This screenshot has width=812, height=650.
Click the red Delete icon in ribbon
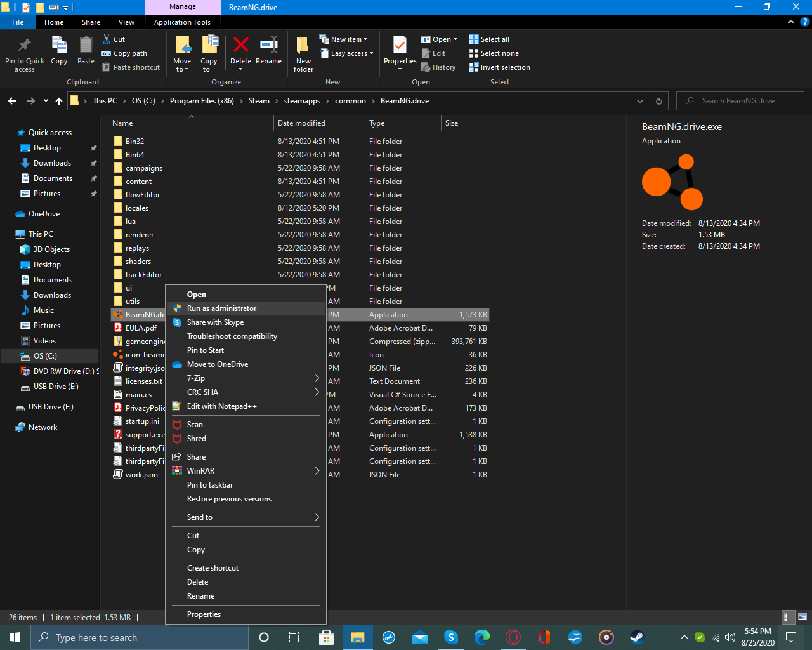coord(240,44)
